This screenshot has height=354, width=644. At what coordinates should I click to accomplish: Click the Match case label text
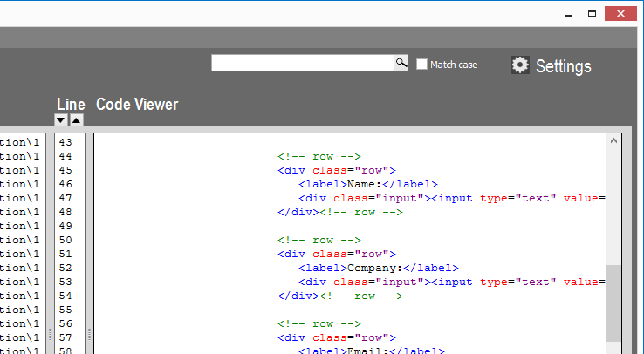[454, 65]
